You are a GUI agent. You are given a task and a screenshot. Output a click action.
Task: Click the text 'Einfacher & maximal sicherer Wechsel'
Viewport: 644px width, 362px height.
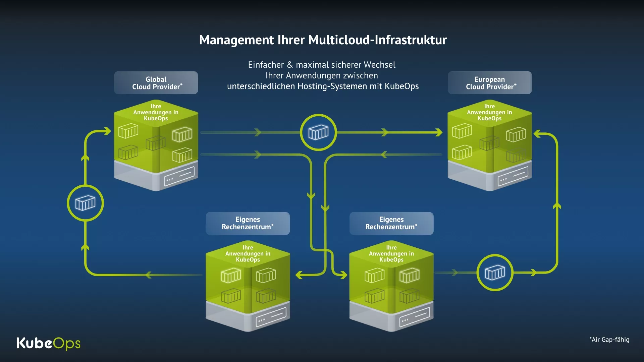pyautogui.click(x=322, y=65)
